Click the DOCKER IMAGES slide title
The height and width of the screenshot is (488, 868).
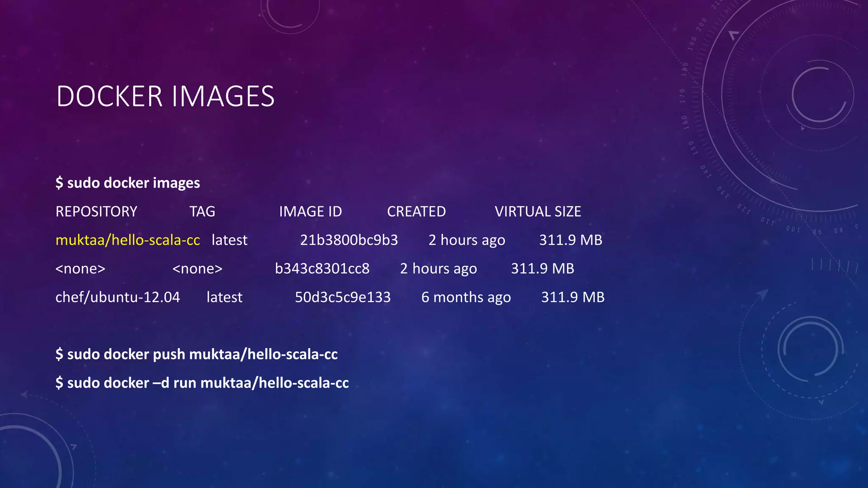(x=165, y=96)
